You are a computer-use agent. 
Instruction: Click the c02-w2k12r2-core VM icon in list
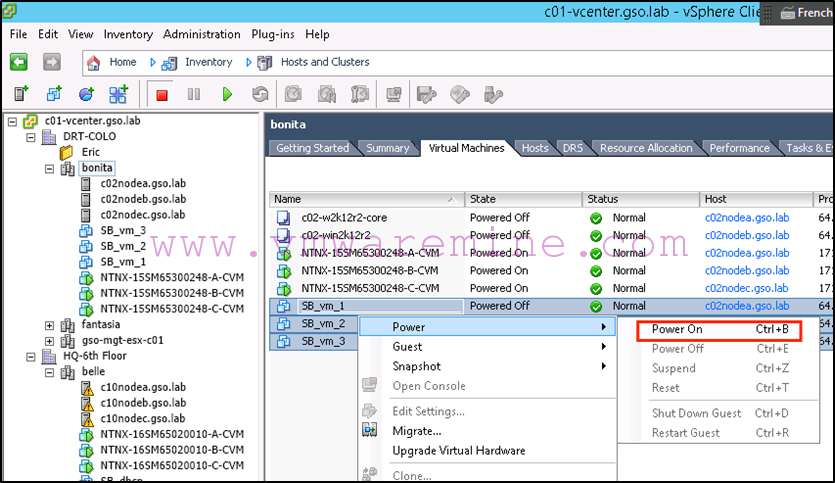click(x=283, y=217)
